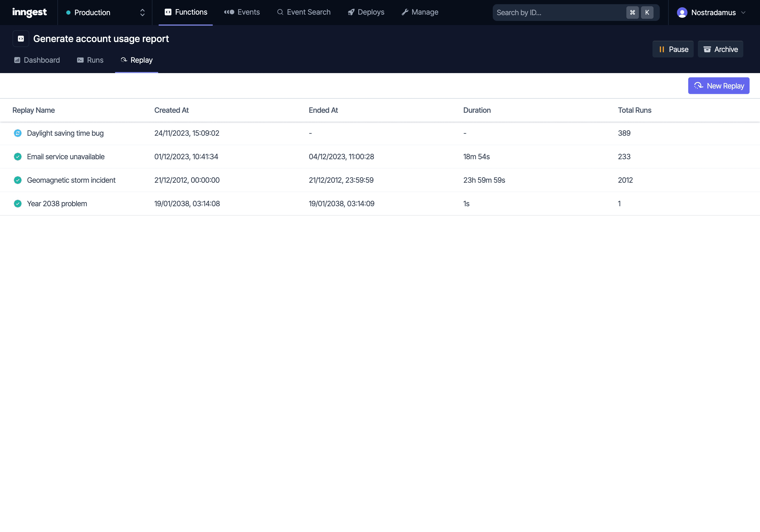The height and width of the screenshot is (532, 760).
Task: Click the Inngest logo in top-left
Action: pos(29,12)
